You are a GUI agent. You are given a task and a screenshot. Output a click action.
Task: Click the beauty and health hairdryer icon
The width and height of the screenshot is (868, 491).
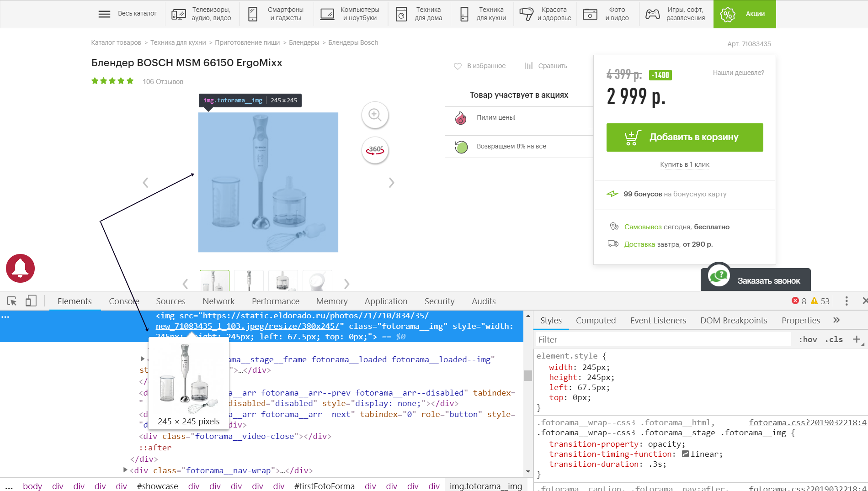pyautogui.click(x=526, y=14)
